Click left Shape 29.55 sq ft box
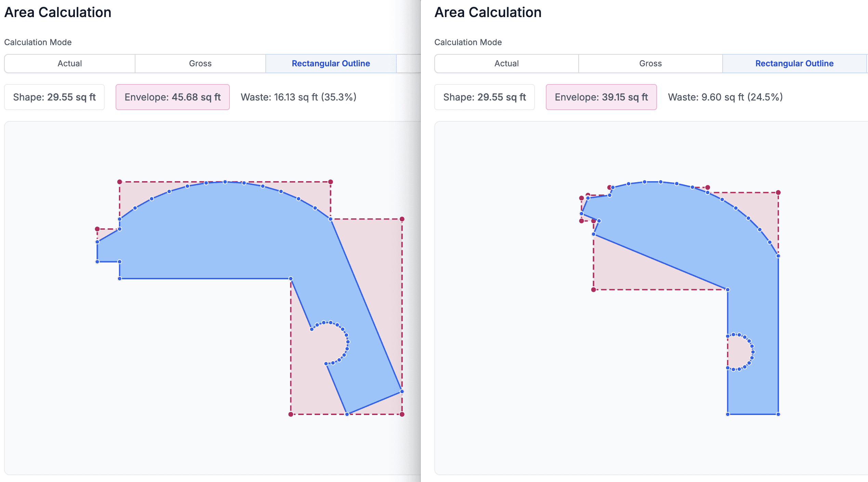Image resolution: width=868 pixels, height=482 pixels. coord(54,97)
